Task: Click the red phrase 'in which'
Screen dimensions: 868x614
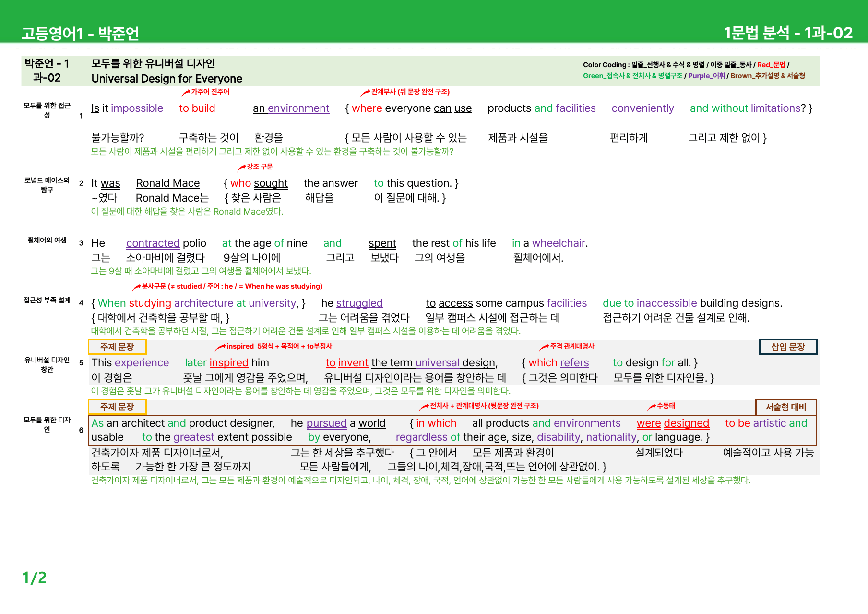Action: 436,423
